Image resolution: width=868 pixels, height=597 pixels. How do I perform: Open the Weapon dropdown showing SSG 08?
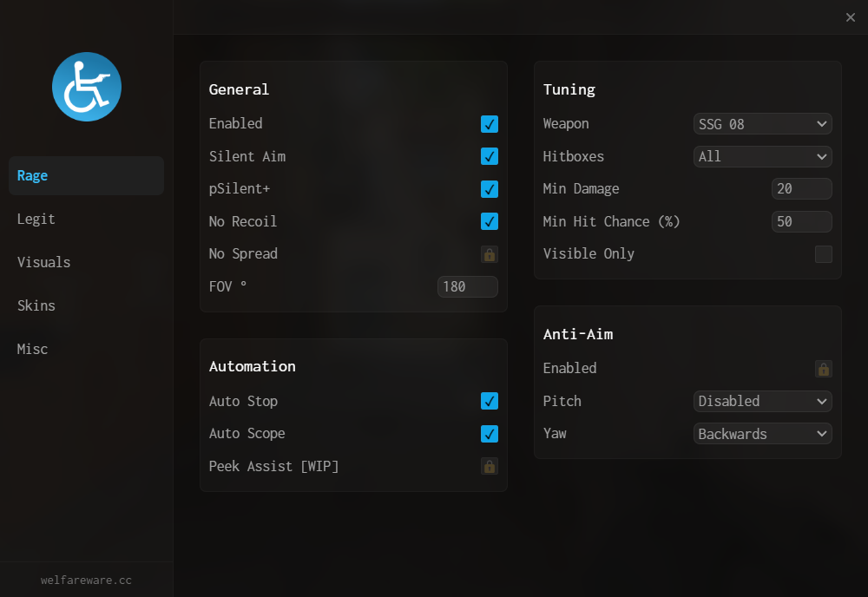coord(763,124)
